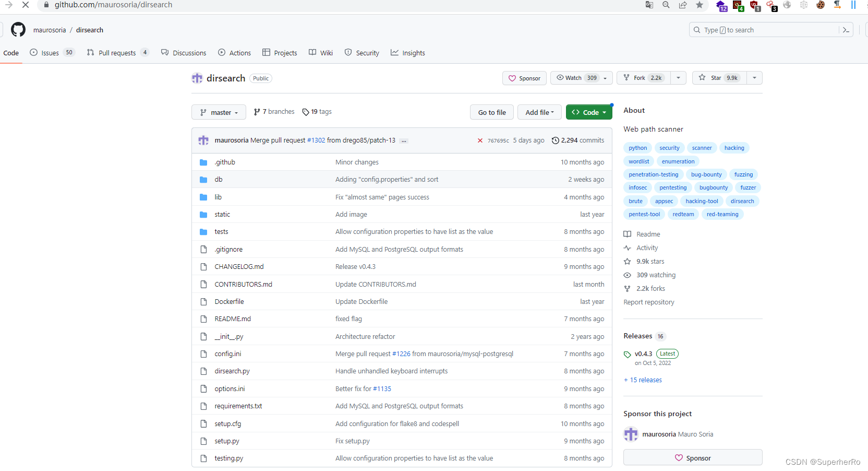Open the command palette icon in search box
The width and height of the screenshot is (868, 471).
[846, 30]
